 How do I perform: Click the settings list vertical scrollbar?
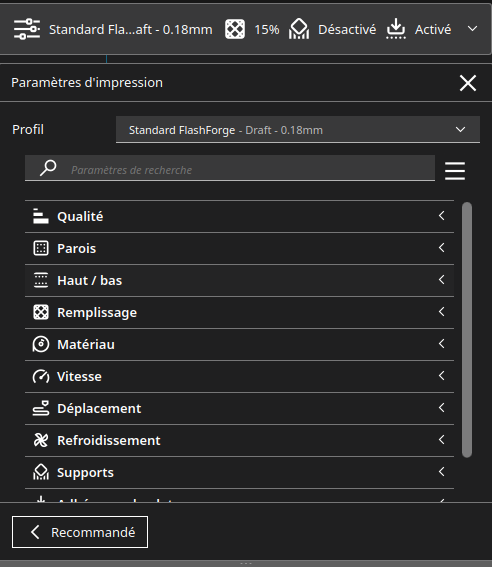(467, 330)
